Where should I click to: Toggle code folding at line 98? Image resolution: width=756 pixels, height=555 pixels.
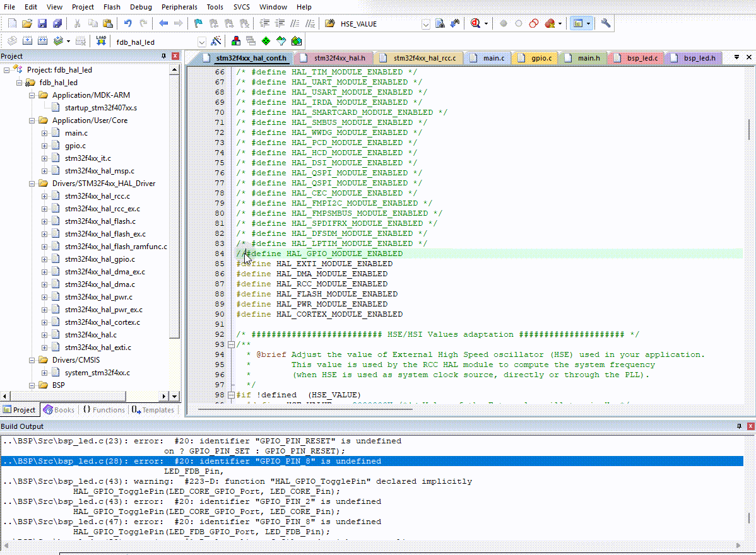click(231, 395)
